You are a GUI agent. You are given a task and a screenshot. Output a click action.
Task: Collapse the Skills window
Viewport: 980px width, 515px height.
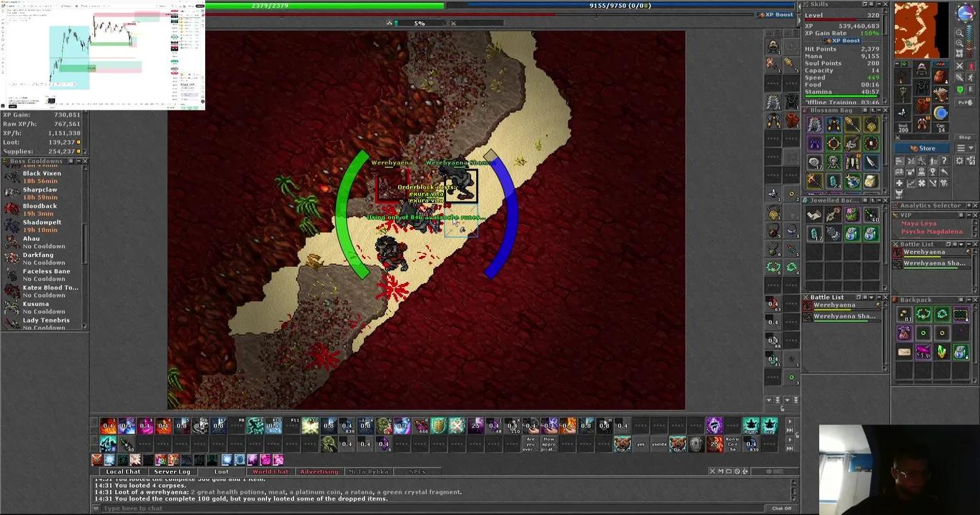[878, 4]
